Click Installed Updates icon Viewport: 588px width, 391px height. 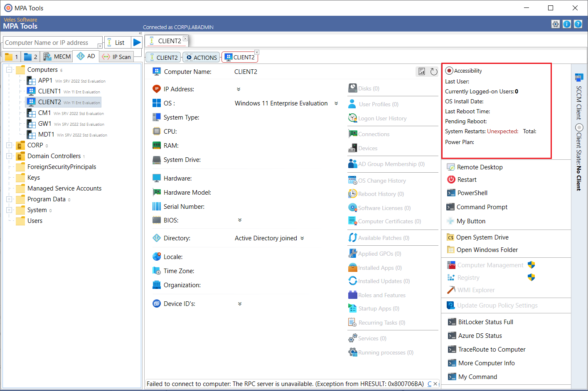352,281
